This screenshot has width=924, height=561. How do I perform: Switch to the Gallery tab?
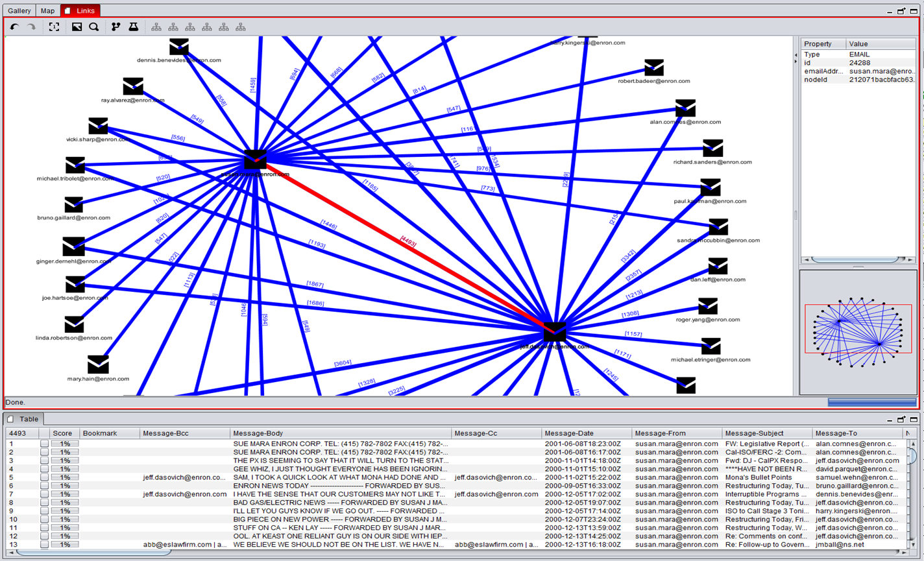click(18, 10)
